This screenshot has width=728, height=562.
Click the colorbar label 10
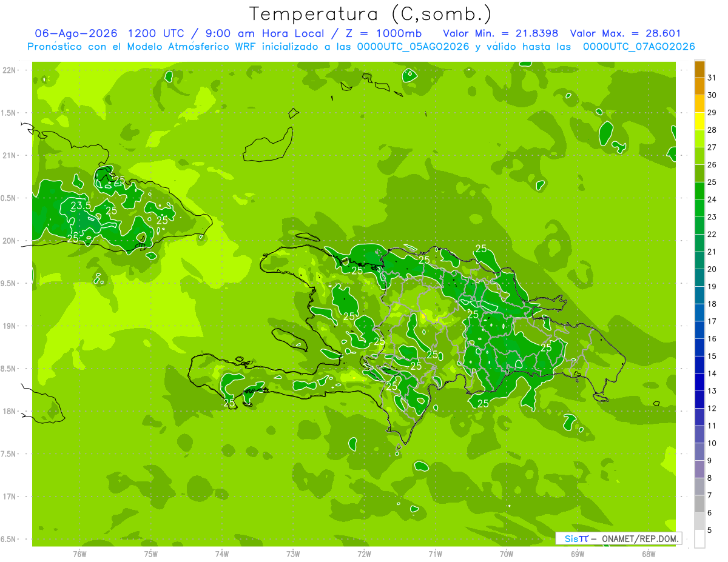(712, 443)
